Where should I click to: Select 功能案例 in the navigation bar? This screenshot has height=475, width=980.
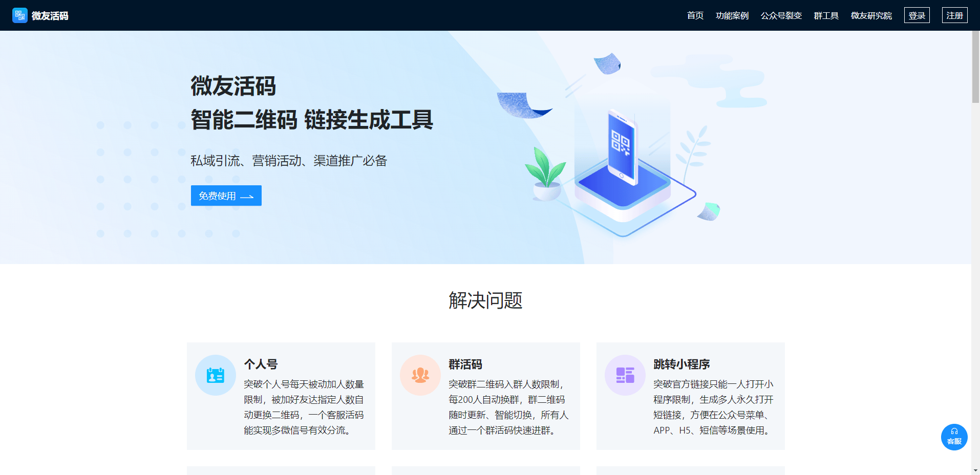732,15
